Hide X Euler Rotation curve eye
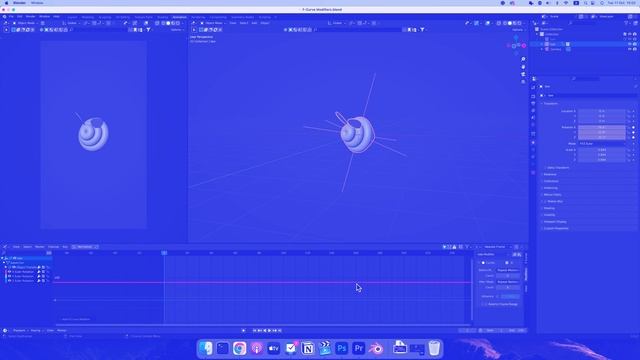 coord(9,272)
